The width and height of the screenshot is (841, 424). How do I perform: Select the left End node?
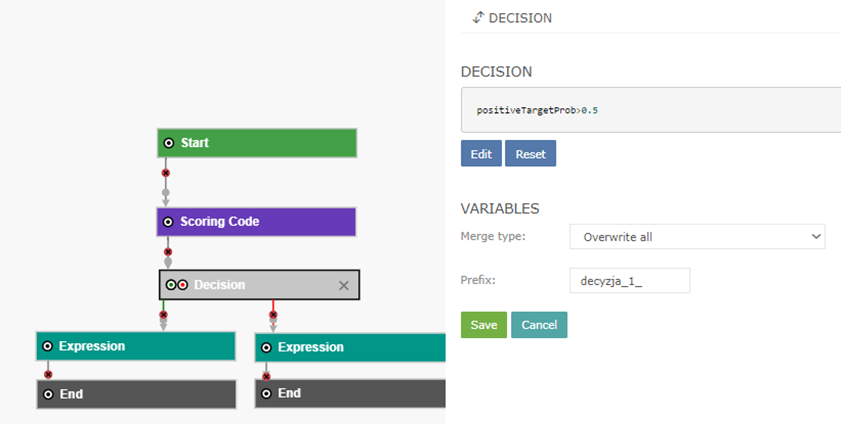[136, 394]
